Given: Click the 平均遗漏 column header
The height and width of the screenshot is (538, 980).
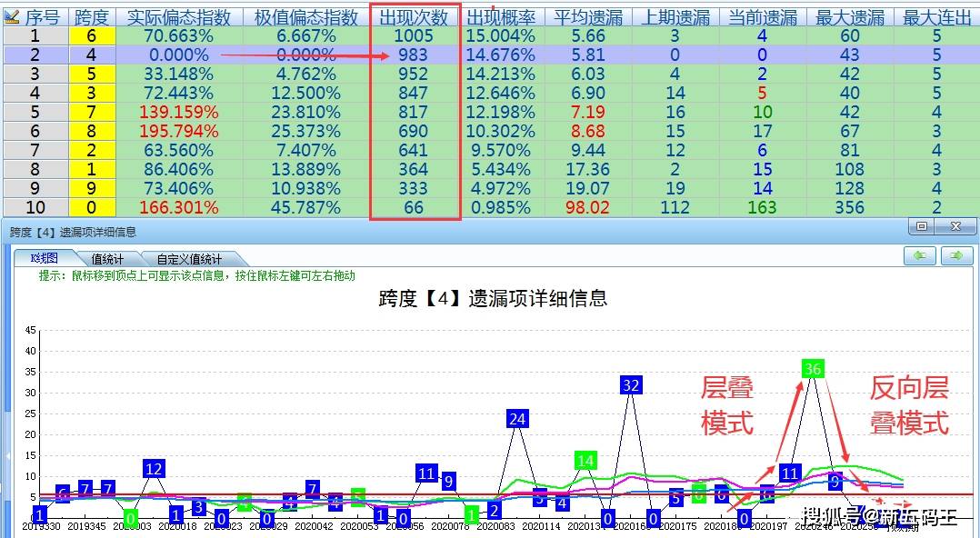Looking at the screenshot, I should pyautogui.click(x=588, y=17).
